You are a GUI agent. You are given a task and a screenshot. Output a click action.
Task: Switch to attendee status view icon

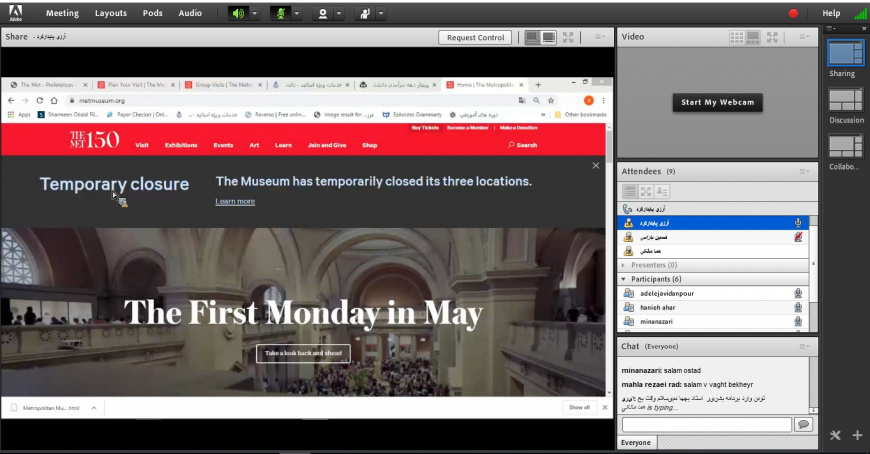pos(662,191)
